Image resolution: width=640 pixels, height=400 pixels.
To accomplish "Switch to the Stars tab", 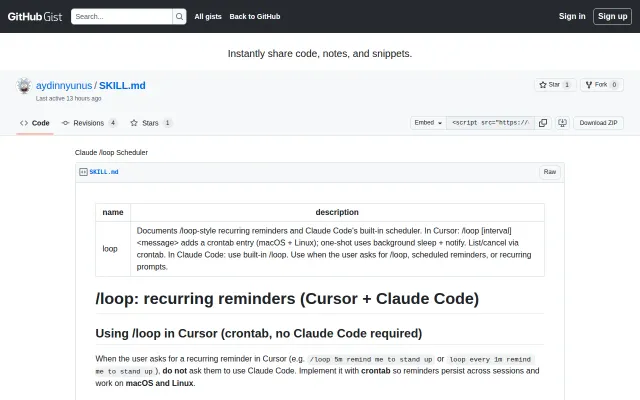I will 151,123.
